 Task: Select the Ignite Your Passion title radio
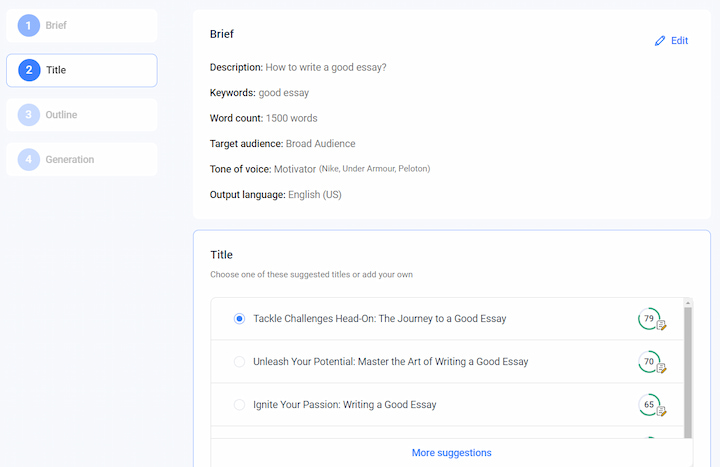point(239,405)
